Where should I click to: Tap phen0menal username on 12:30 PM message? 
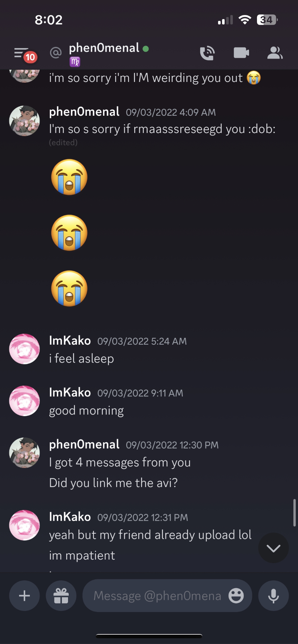click(84, 445)
